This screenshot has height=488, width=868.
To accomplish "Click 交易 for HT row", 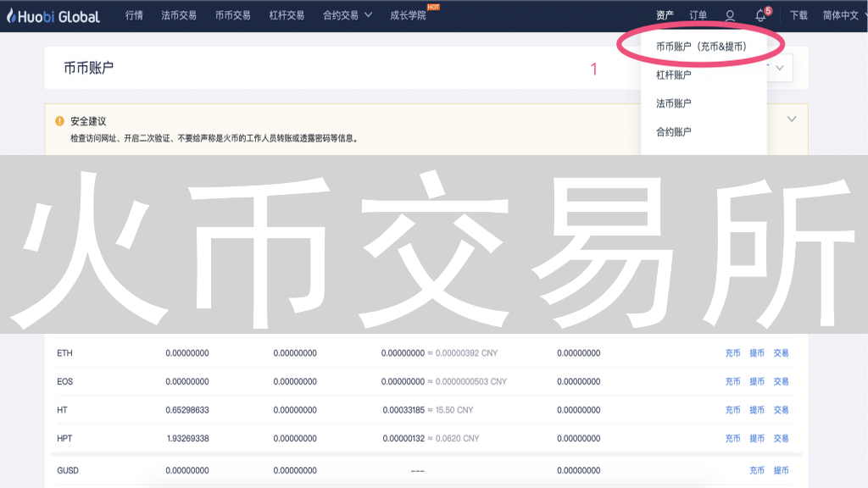I will pos(781,410).
